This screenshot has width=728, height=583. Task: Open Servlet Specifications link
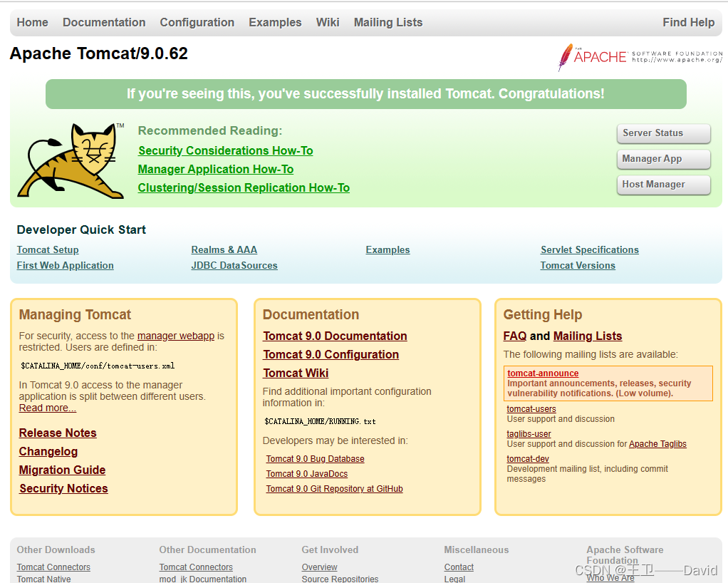pos(590,250)
